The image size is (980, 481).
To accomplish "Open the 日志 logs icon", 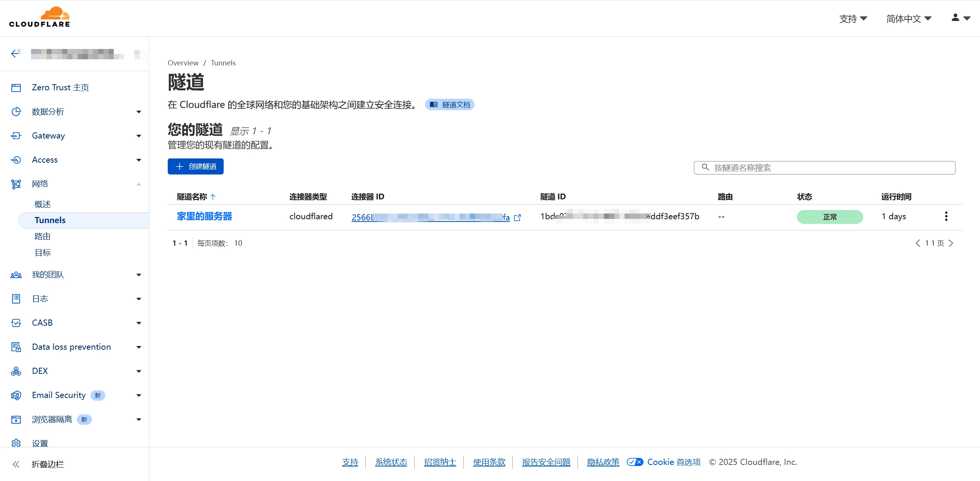I will tap(16, 299).
